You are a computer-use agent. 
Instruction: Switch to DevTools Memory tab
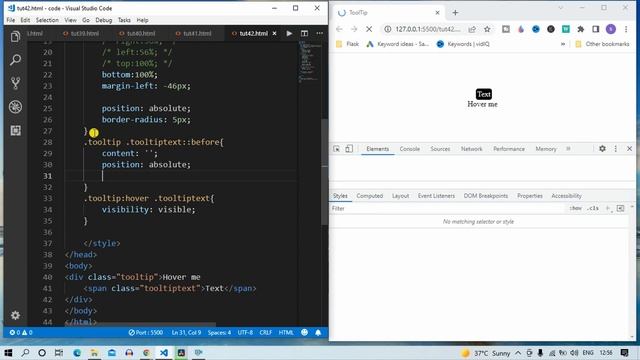546,149
